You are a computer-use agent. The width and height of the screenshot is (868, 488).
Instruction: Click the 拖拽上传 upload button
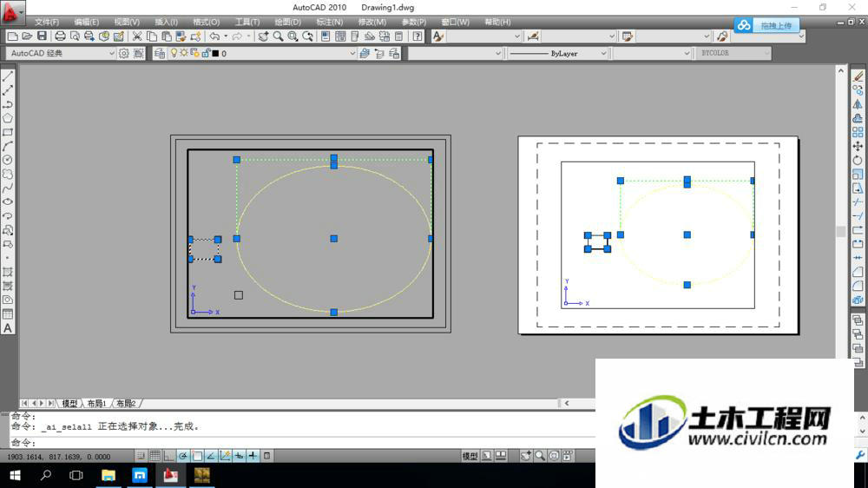[766, 25]
